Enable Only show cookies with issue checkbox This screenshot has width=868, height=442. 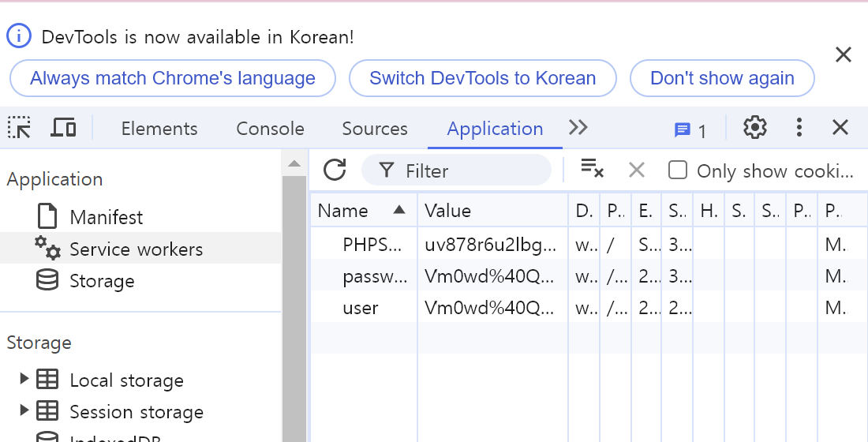678,170
